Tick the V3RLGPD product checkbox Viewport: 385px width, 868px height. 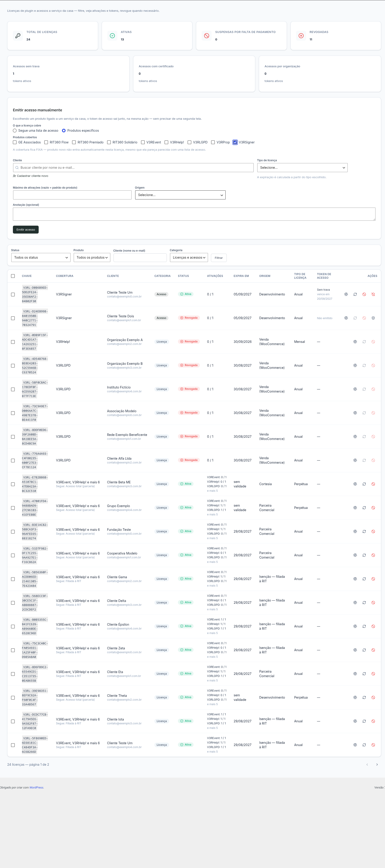189,143
